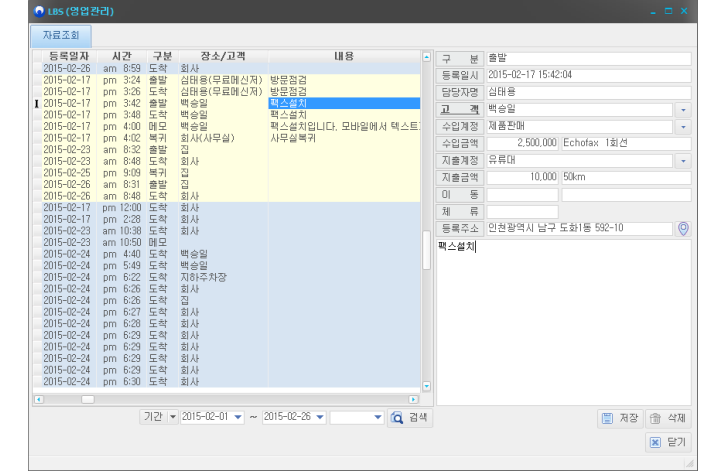
Task: Click the horizontal scroll left arrow
Action: tap(39, 399)
